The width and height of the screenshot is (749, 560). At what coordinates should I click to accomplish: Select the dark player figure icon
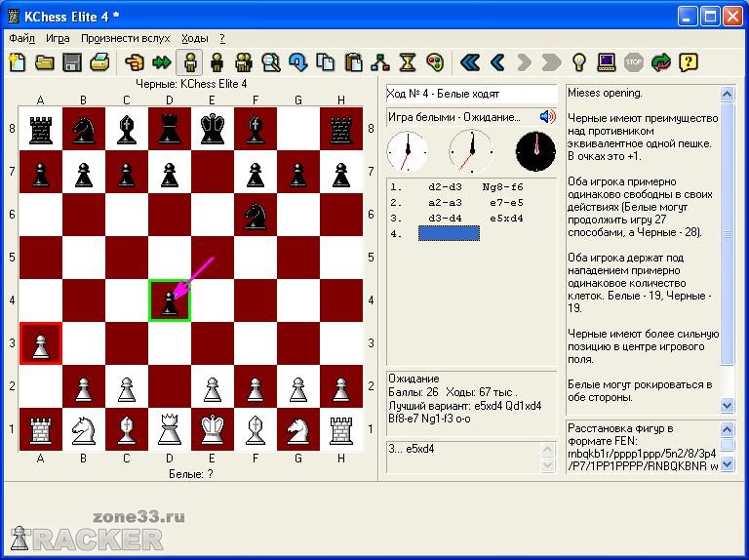click(x=217, y=62)
